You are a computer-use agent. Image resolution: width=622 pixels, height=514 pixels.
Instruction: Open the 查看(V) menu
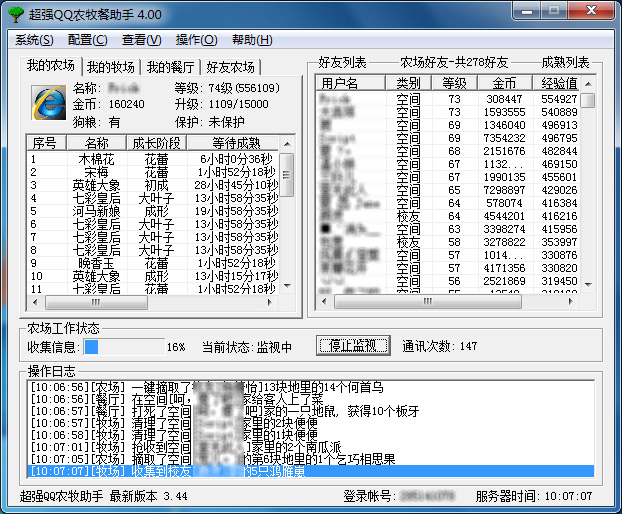[142, 40]
